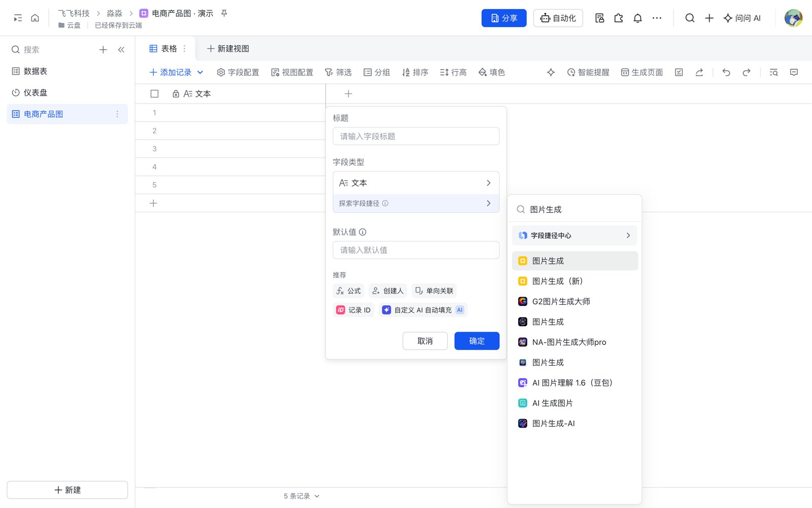Viewport: 812px width, 508px height.
Task: Tick the select-all checkbox in table header
Action: pyautogui.click(x=155, y=94)
